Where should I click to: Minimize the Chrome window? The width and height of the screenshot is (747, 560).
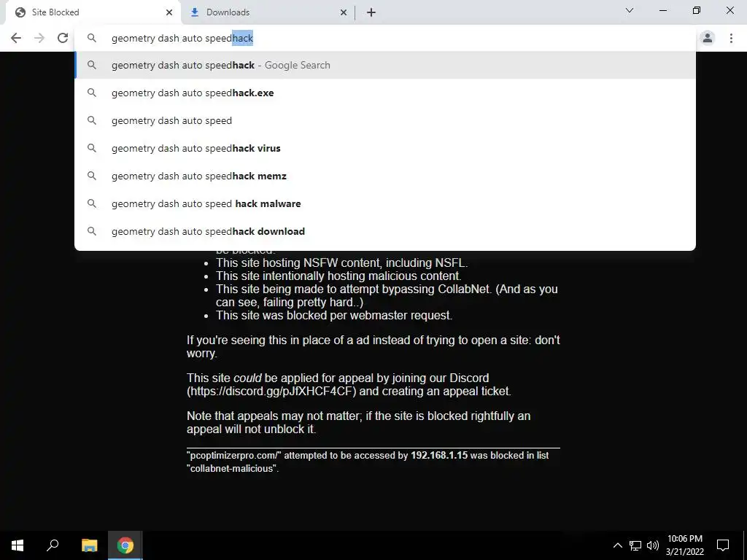pos(662,10)
